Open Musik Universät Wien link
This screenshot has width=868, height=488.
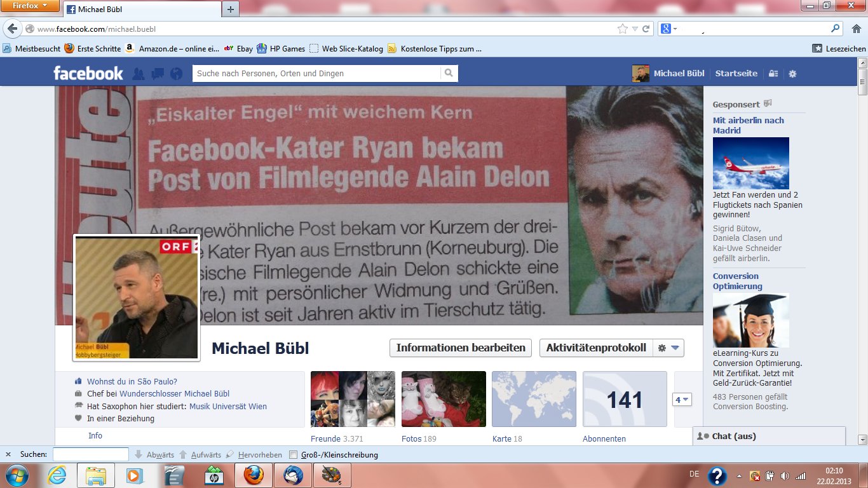click(x=228, y=407)
